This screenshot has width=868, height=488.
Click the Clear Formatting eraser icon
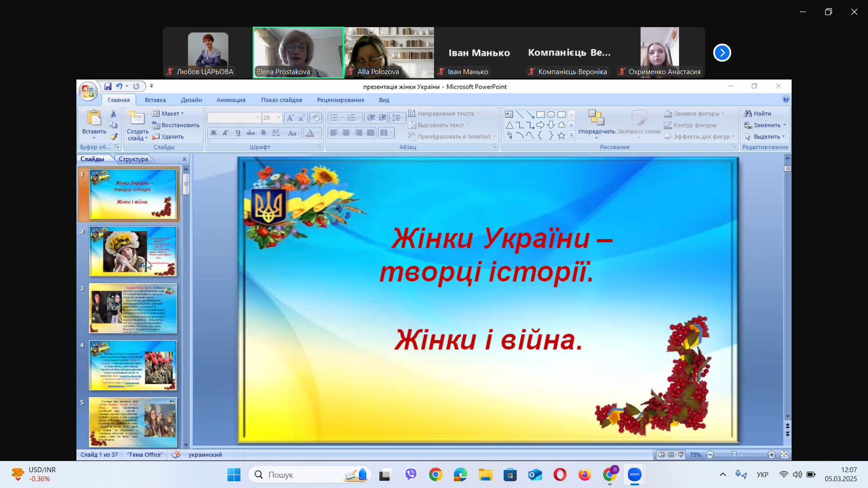click(x=316, y=117)
